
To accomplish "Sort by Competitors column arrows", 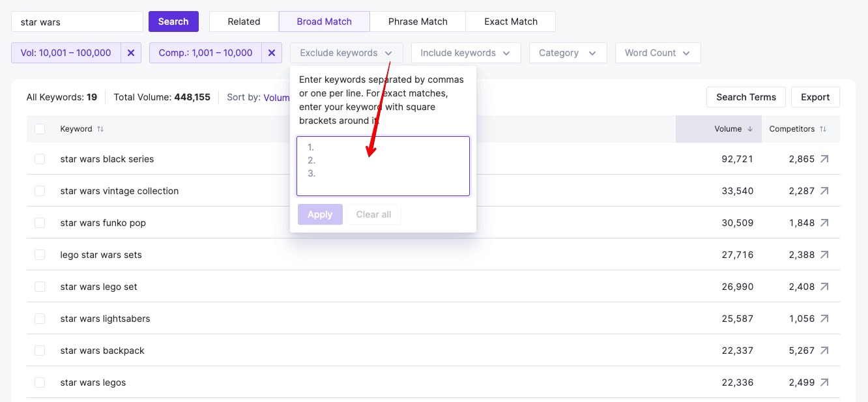I will click(x=823, y=129).
